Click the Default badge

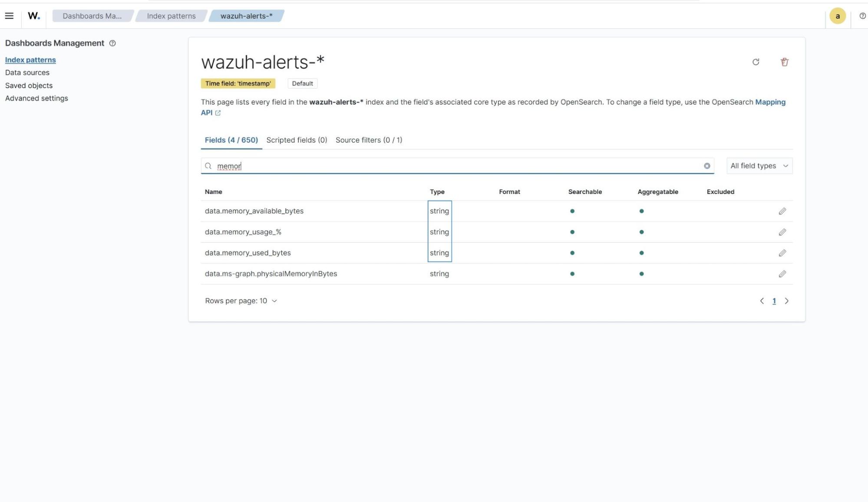[x=302, y=83]
